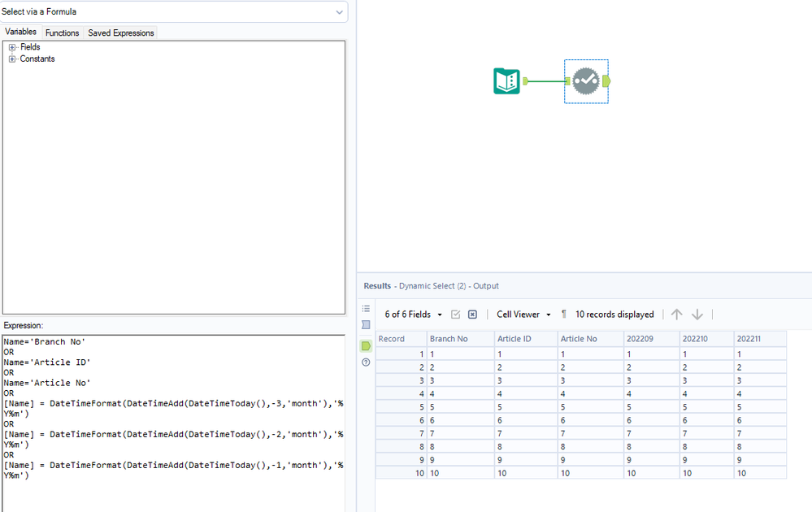Select Article ID cell in record 5

coord(526,407)
